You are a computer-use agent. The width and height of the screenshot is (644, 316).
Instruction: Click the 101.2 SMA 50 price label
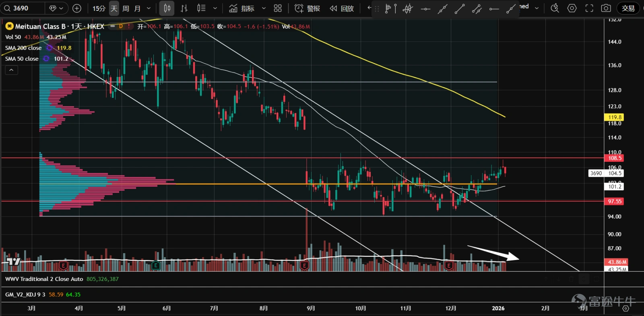[614, 186]
